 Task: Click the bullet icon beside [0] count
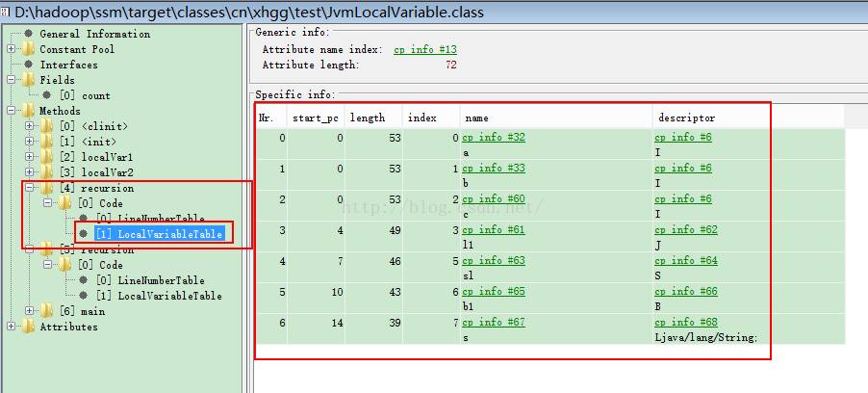47,95
